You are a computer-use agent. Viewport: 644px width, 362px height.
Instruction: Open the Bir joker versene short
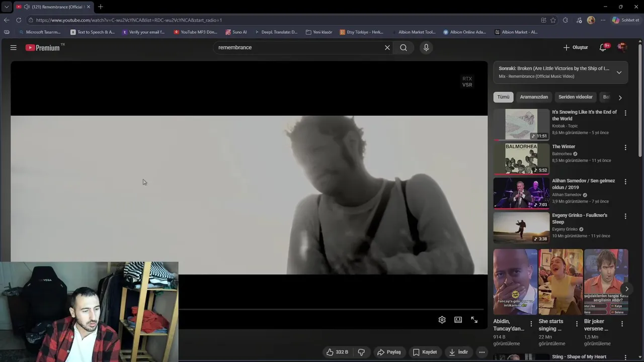pyautogui.click(x=606, y=282)
